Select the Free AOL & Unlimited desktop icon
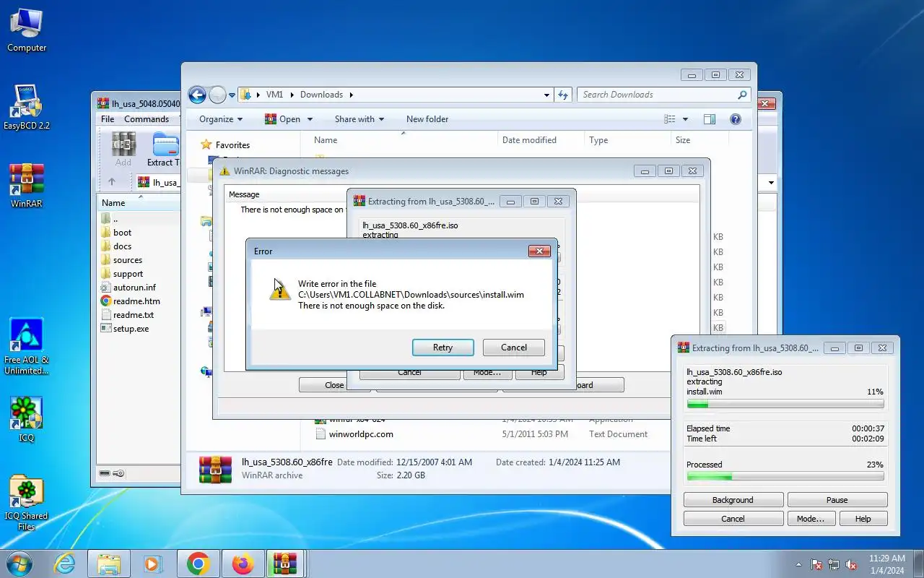The width and height of the screenshot is (924, 578). point(27,347)
